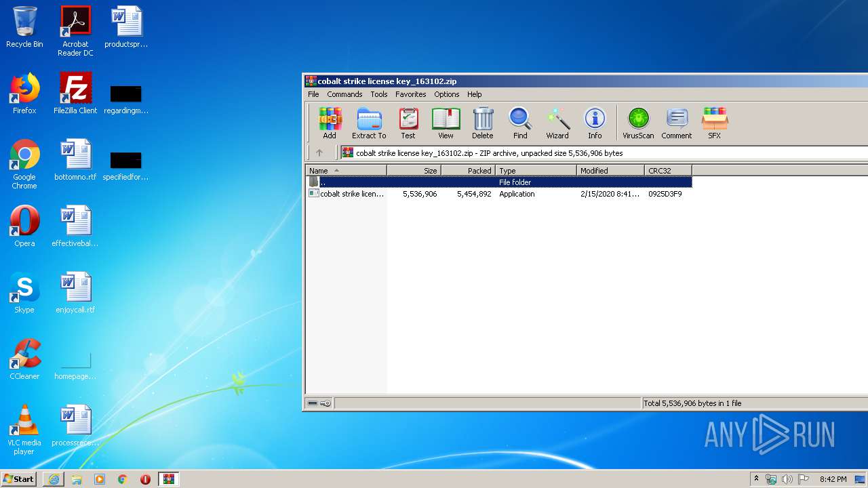
Task: Open the Commands menu
Action: click(x=344, y=94)
